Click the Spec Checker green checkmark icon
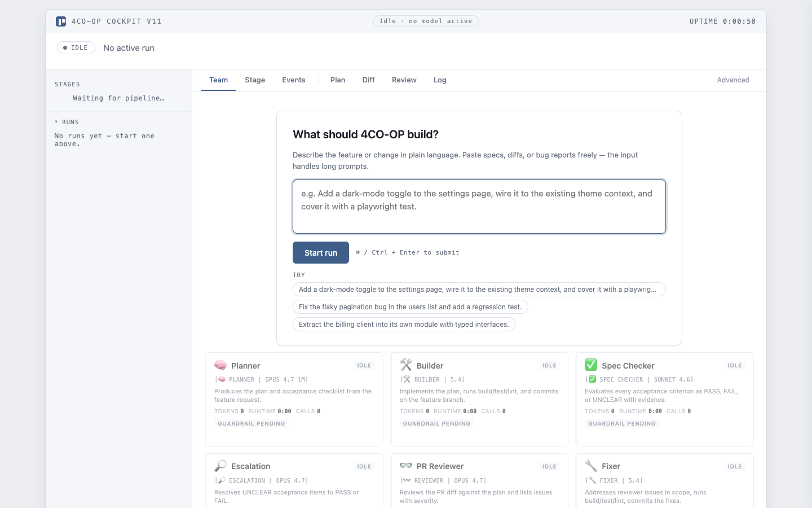812x508 pixels. [591, 365]
